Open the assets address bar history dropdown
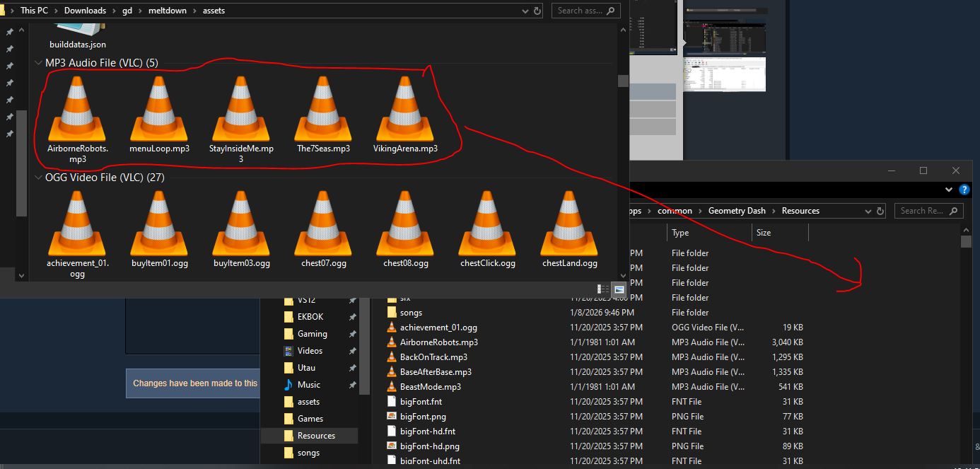This screenshot has width=980, height=469. coord(524,11)
